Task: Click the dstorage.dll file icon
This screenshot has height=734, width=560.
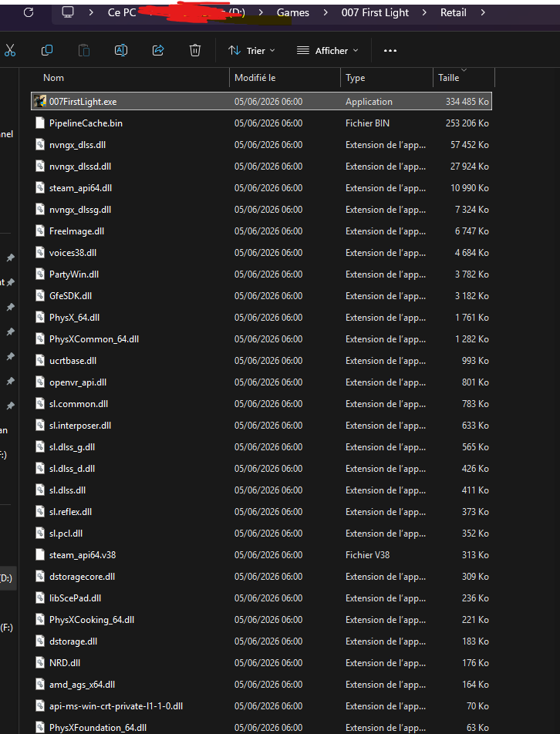Action: pyautogui.click(x=40, y=641)
